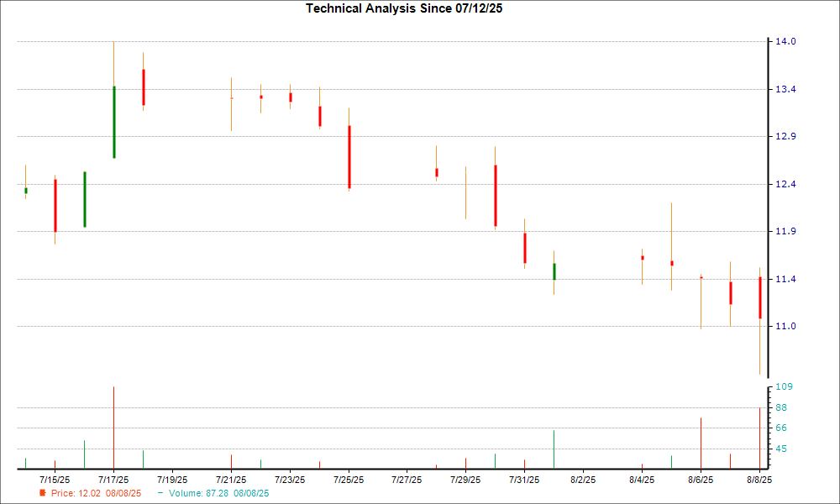Select the Volume: 87.28 08/08/25 legend text
840x504 pixels.
point(218,493)
